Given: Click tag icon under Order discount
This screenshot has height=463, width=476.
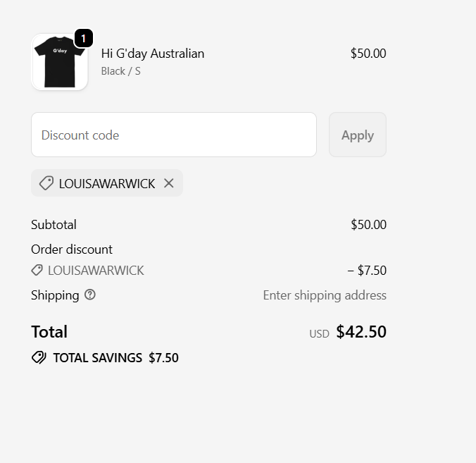Looking at the screenshot, I should 37,270.
